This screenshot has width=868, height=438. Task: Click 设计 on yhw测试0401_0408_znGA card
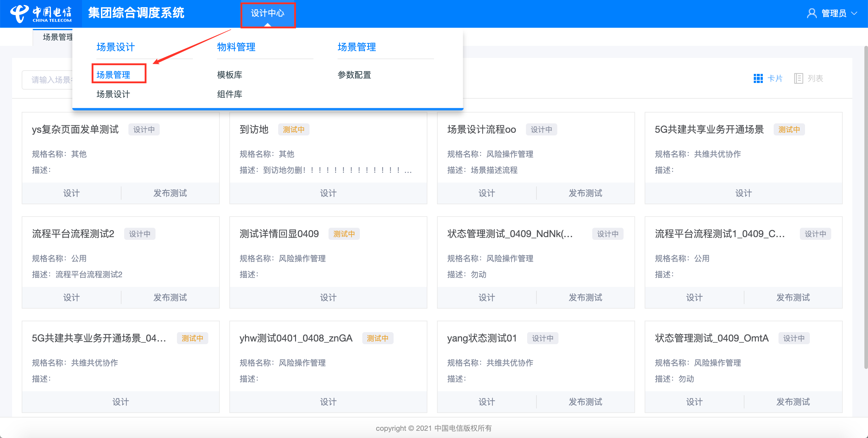(x=328, y=402)
